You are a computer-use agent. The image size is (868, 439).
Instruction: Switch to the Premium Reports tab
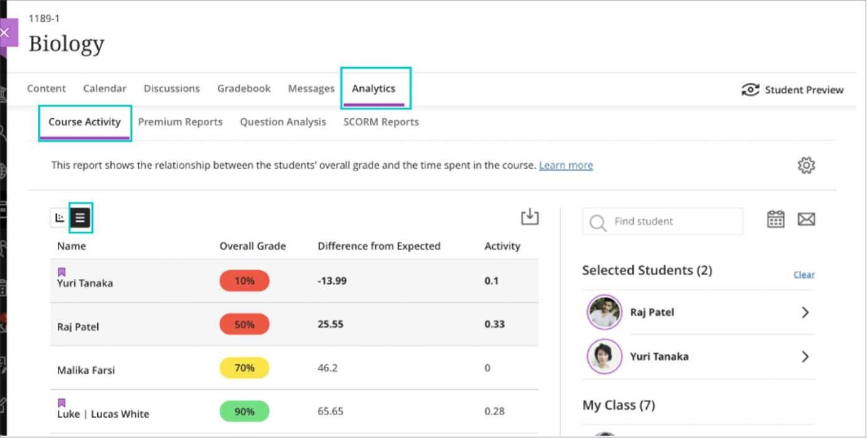(180, 121)
